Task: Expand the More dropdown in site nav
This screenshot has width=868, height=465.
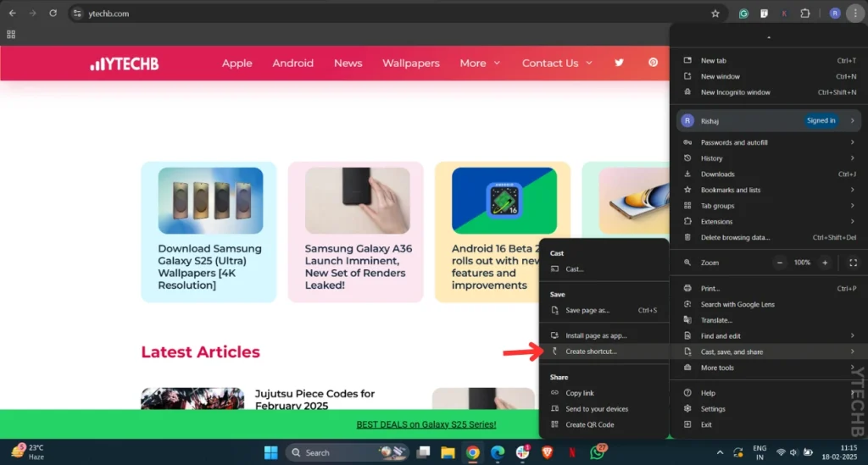Action: point(480,63)
